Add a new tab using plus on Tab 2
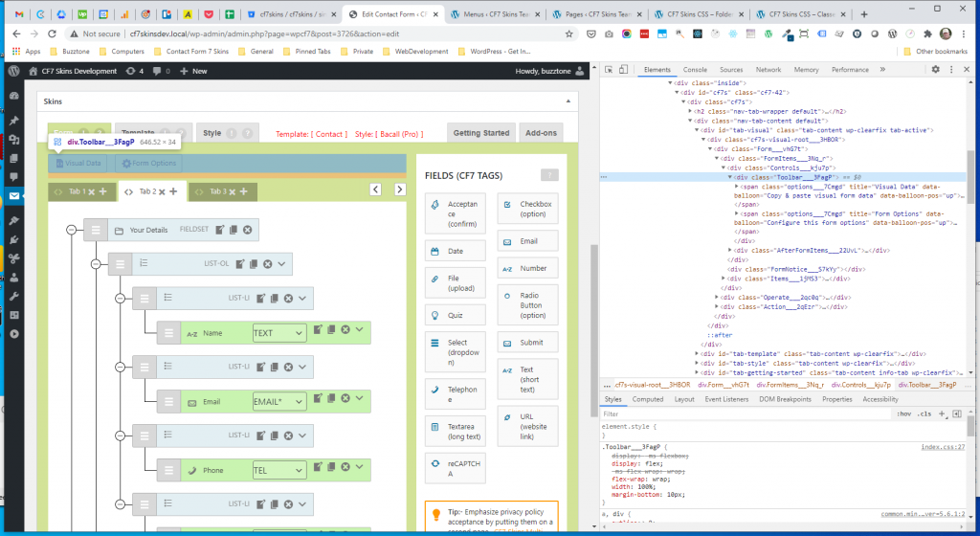 coord(173,192)
